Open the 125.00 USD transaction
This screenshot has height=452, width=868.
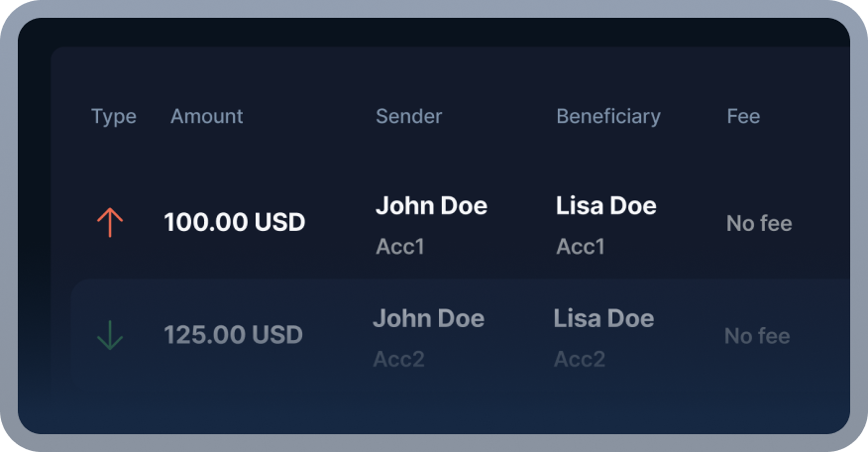click(x=234, y=335)
